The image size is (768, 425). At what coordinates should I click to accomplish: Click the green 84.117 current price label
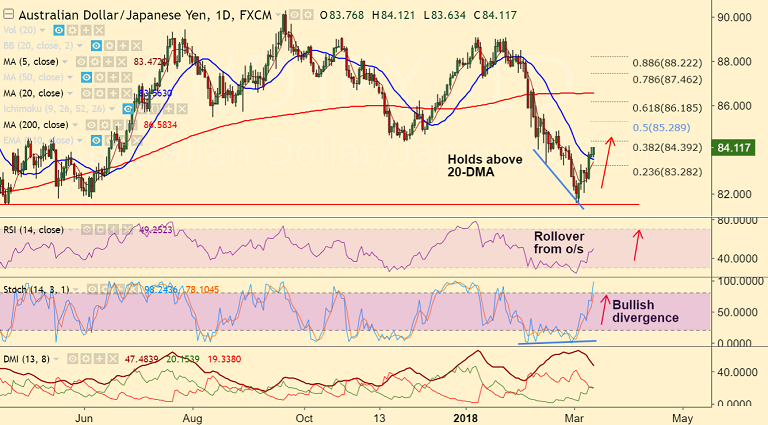(x=733, y=147)
